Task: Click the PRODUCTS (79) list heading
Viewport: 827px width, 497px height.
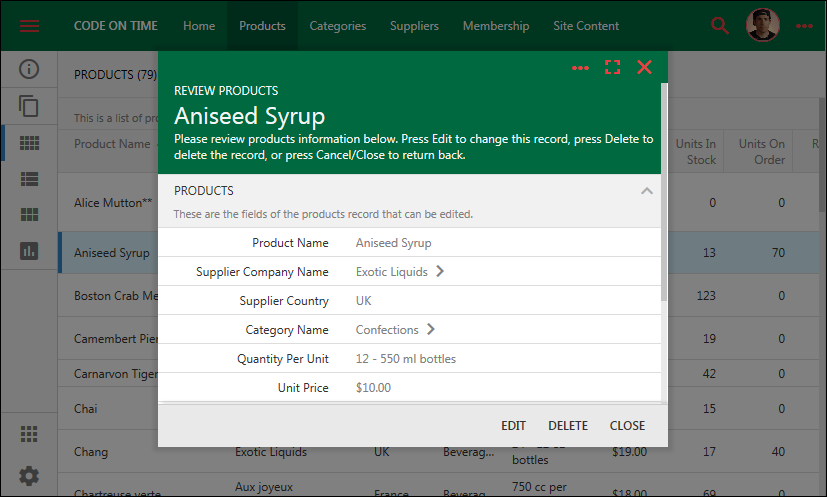Action: click(116, 75)
